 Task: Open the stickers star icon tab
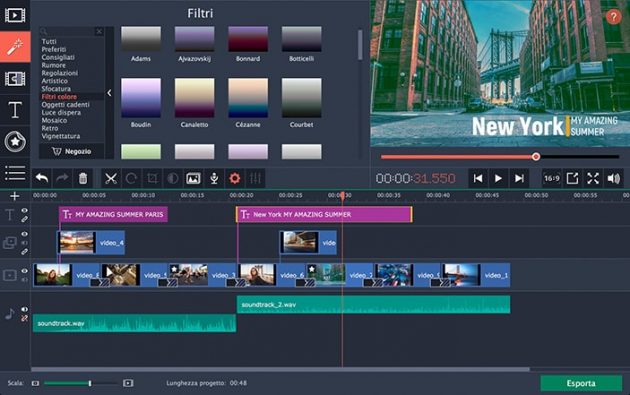tap(15, 141)
